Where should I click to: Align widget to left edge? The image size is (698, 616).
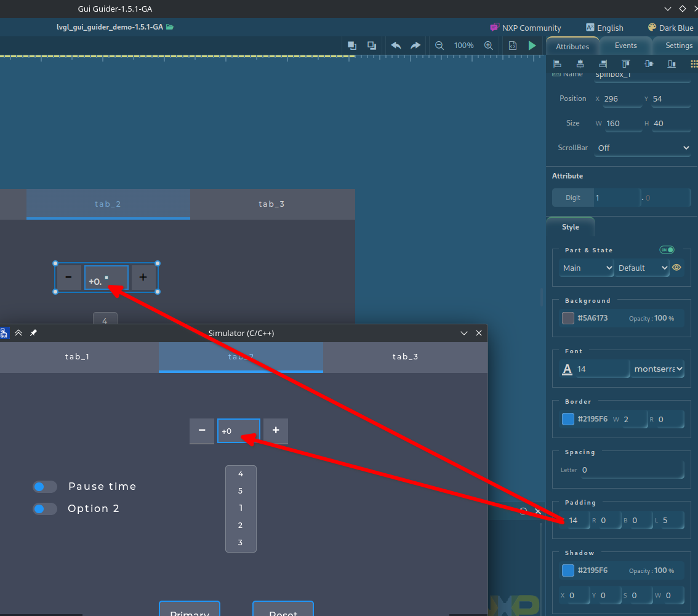click(x=557, y=64)
